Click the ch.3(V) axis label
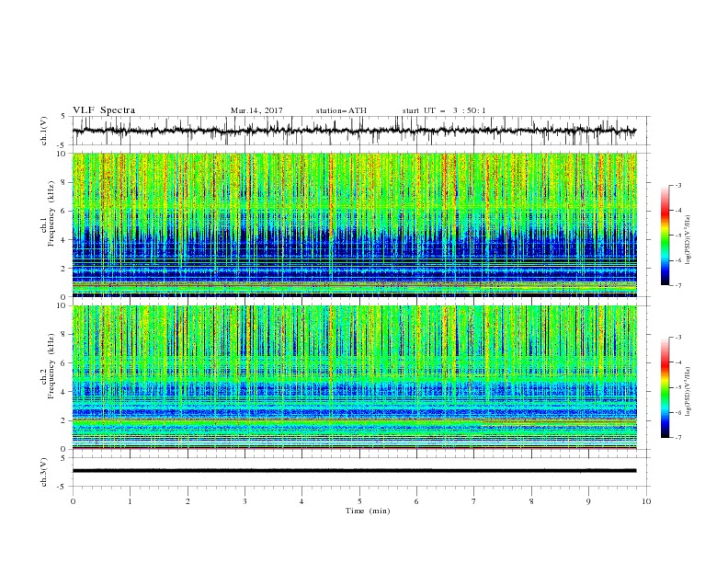This screenshot has height=563, width=728. point(44,472)
